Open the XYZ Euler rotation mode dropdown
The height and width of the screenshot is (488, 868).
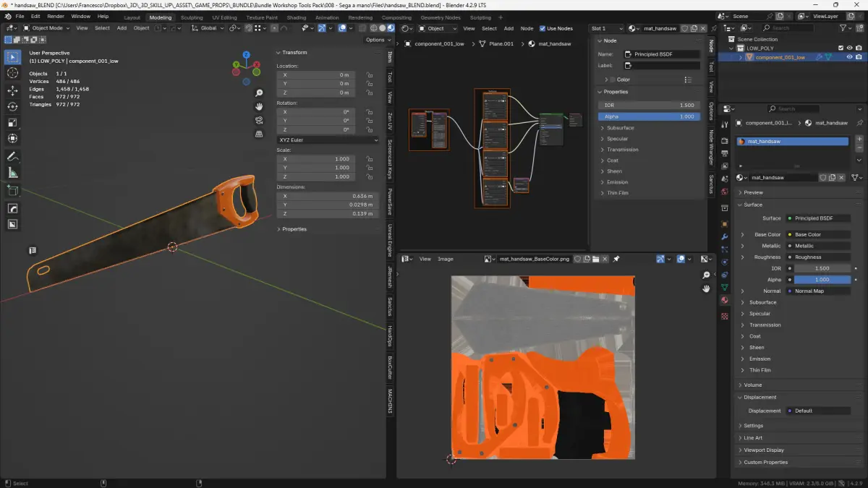pos(328,140)
